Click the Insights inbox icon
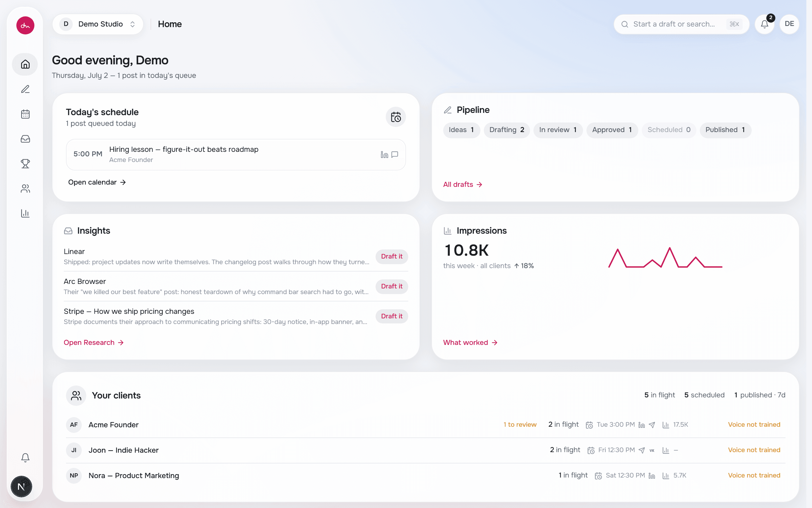This screenshot has height=508, width=812. click(x=68, y=231)
